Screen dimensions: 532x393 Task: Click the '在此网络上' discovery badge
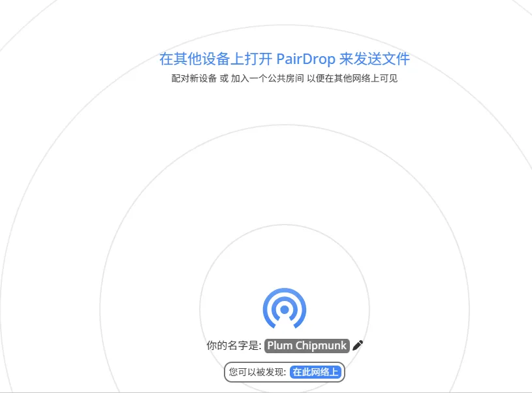pyautogui.click(x=315, y=372)
